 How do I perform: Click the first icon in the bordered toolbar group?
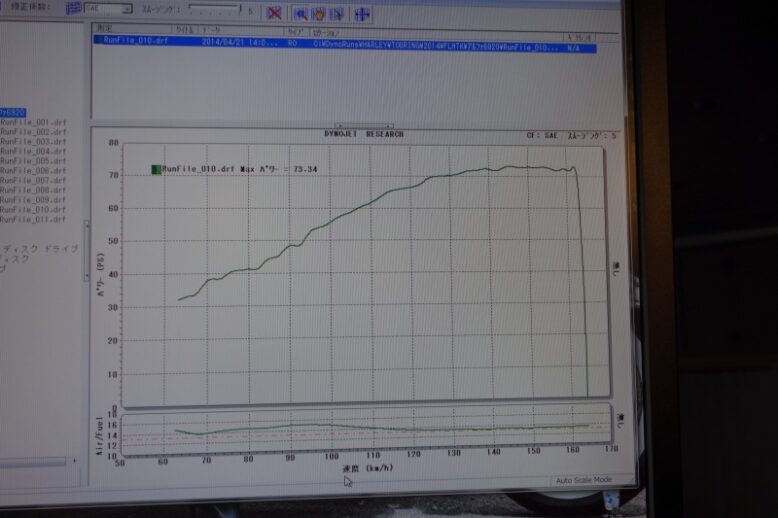pyautogui.click(x=300, y=14)
